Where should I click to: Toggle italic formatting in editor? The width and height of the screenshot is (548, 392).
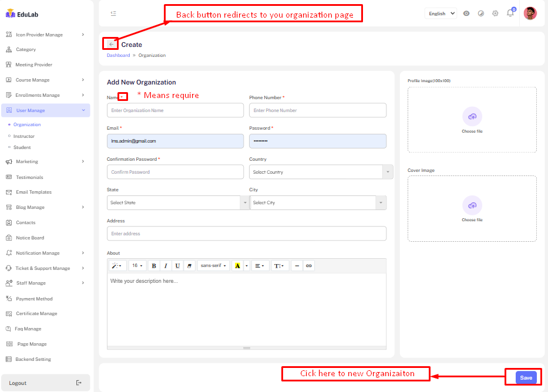coord(166,266)
